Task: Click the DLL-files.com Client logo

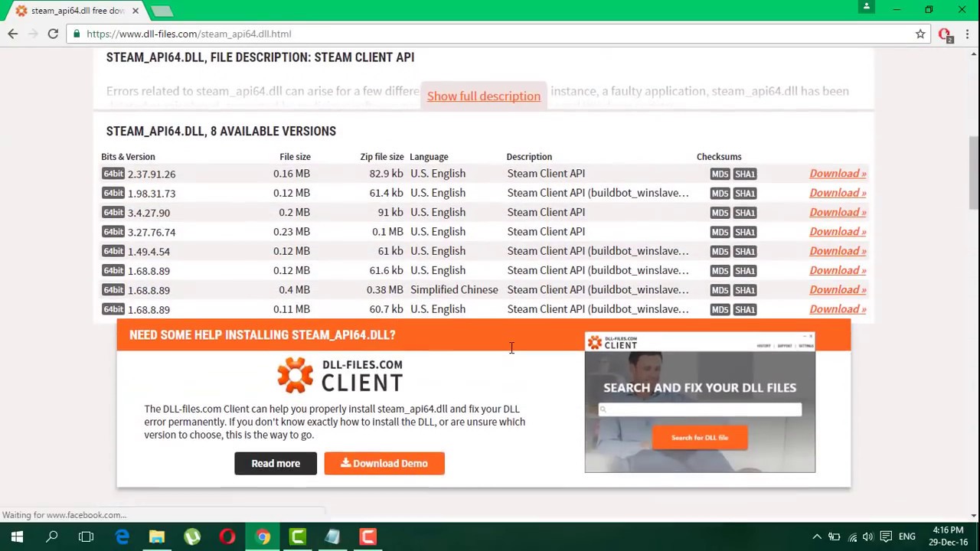Action: pos(340,375)
